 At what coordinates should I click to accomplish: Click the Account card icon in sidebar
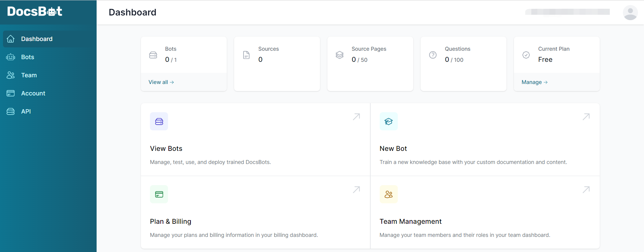coord(11,93)
